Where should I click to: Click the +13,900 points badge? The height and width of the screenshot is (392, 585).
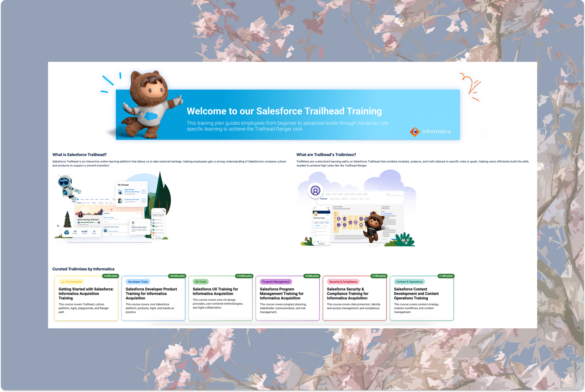coord(244,276)
